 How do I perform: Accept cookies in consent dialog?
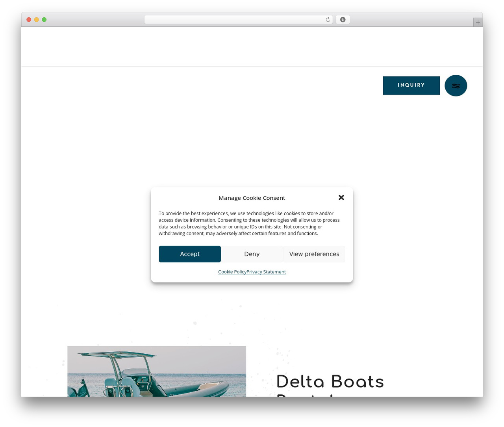coord(190,254)
